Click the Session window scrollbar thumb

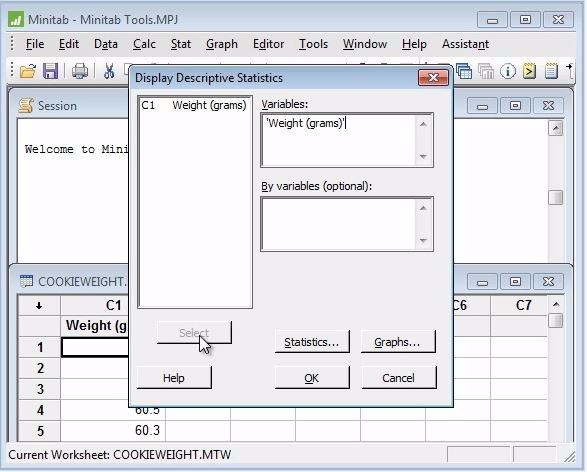(556, 197)
